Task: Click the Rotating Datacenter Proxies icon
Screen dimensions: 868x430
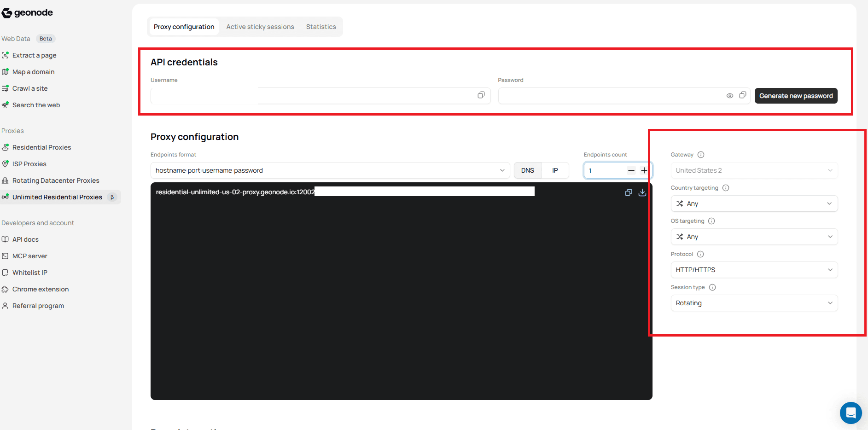Action: click(6, 180)
